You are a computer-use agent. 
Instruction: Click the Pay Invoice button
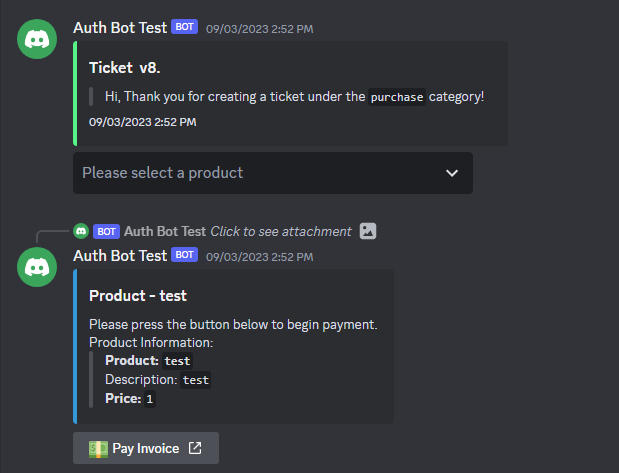(146, 448)
